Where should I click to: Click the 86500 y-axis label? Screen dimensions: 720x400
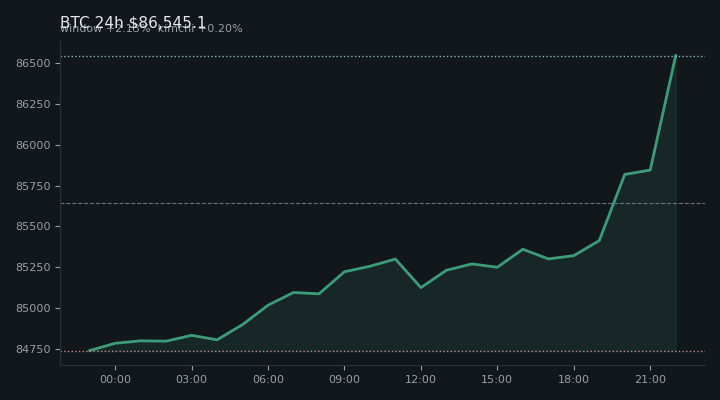tap(33, 63)
